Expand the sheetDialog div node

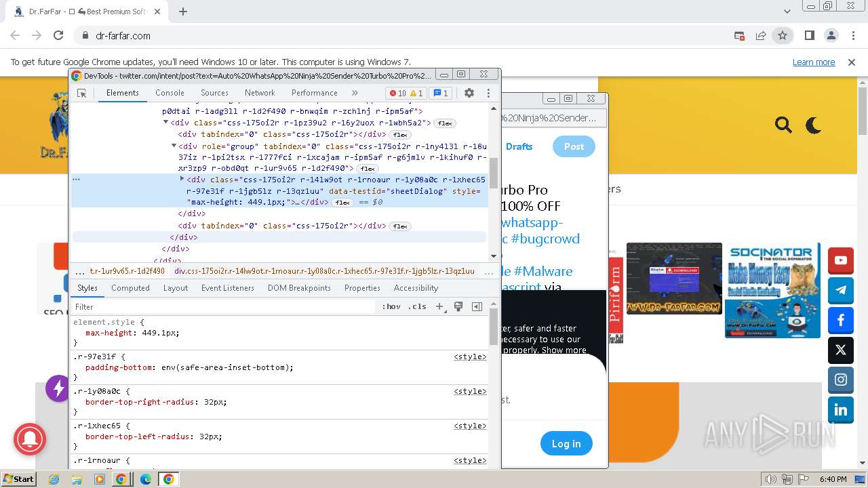click(x=182, y=179)
